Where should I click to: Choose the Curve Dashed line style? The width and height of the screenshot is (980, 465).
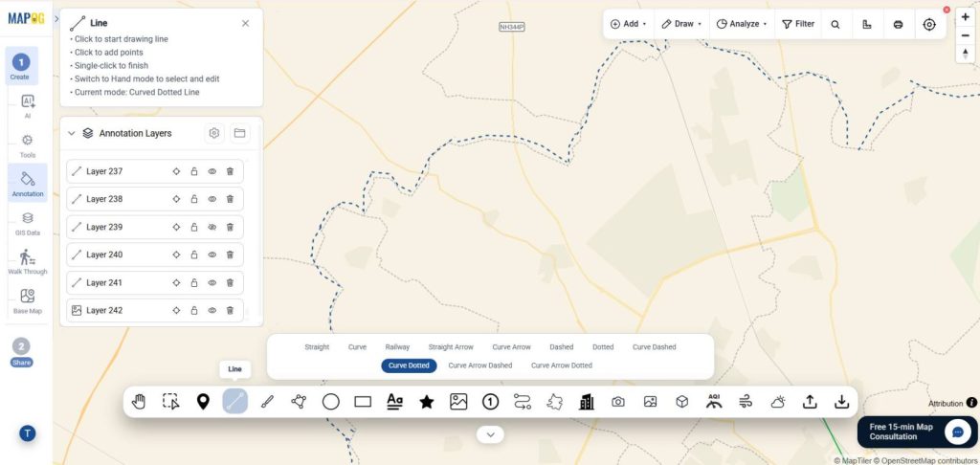[654, 347]
